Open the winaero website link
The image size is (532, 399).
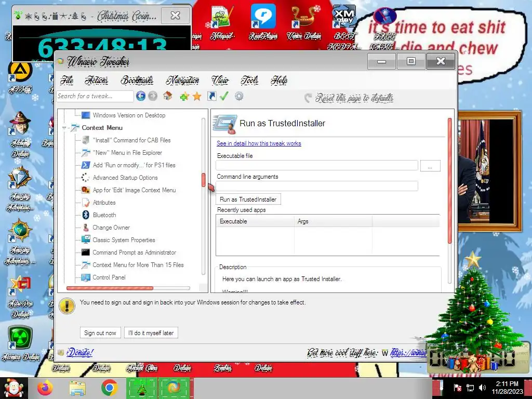click(x=408, y=353)
